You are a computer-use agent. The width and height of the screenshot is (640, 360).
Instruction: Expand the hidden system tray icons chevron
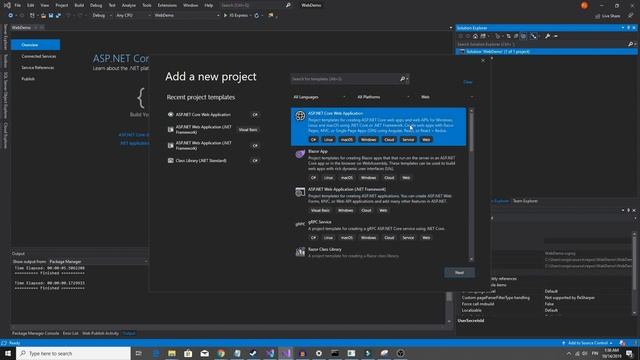(x=569, y=353)
